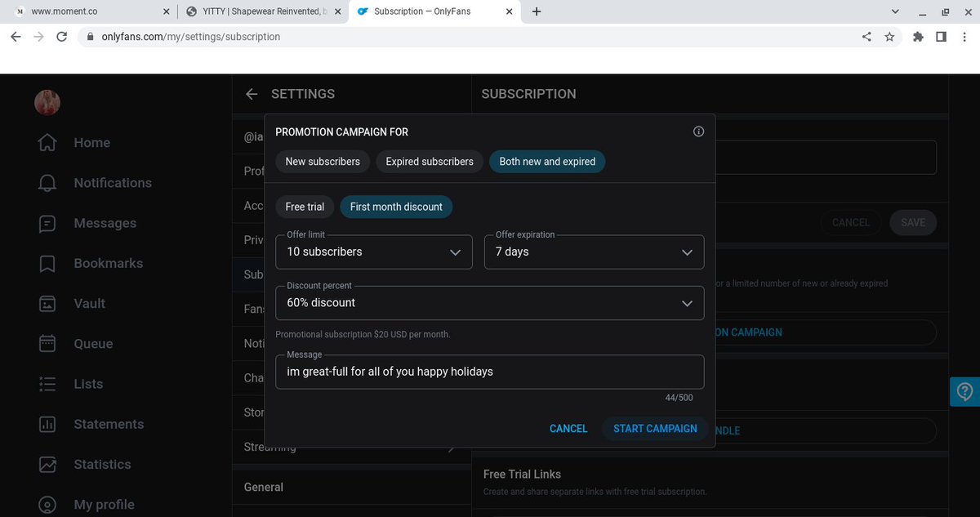Open Statistics text in the sidebar menu
The image size is (980, 517).
tap(102, 464)
